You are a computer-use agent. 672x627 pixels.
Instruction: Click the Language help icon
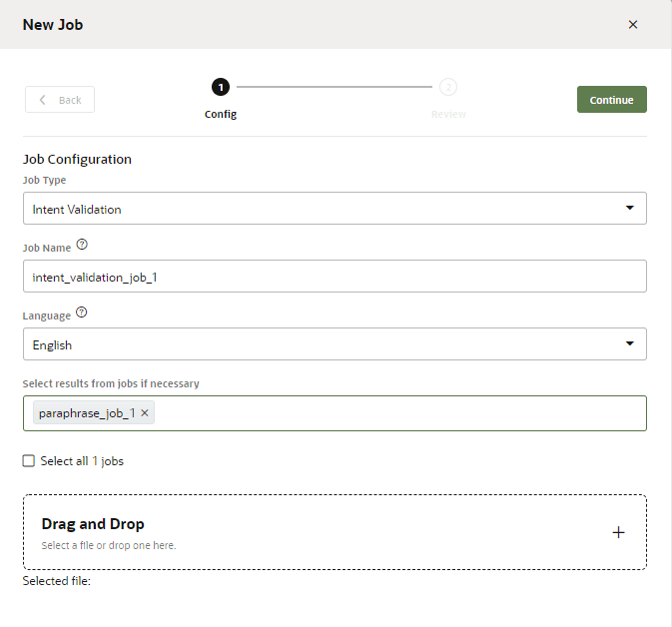click(81, 313)
